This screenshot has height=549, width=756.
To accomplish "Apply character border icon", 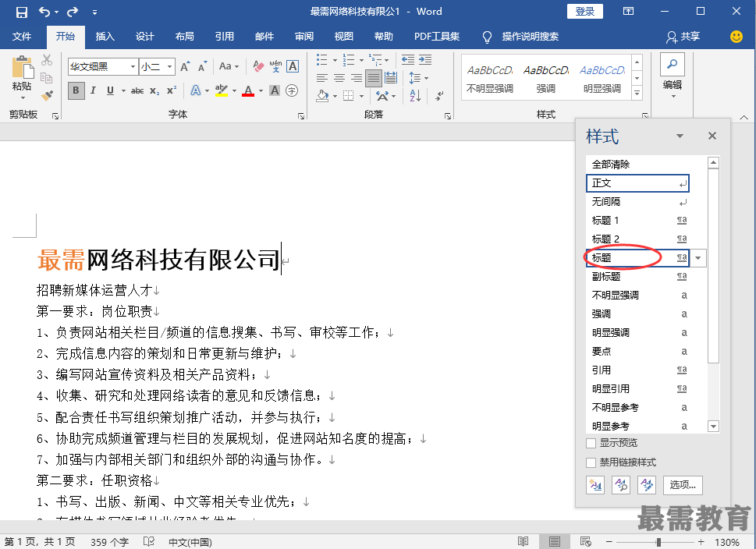I will click(292, 66).
